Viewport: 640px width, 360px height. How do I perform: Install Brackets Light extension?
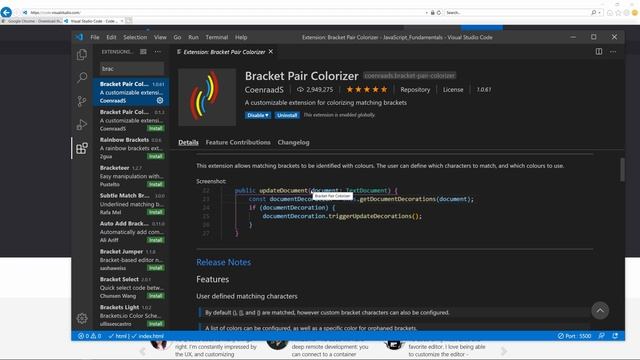(x=156, y=324)
